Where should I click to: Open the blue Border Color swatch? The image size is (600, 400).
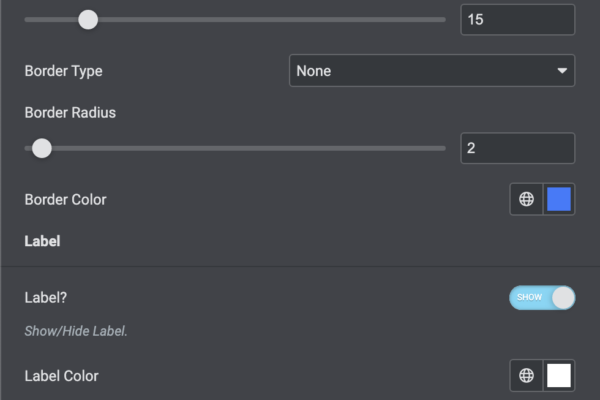pyautogui.click(x=559, y=199)
